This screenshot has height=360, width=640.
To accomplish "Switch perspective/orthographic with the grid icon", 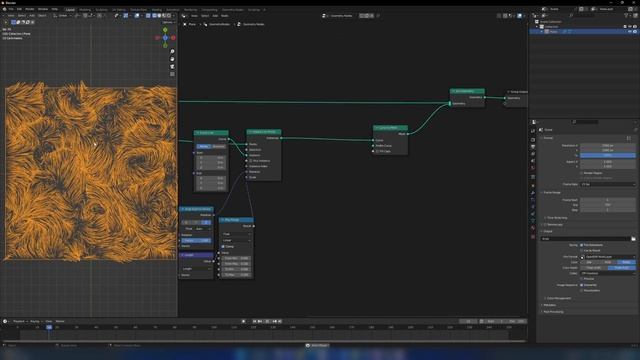I will 172,74.
